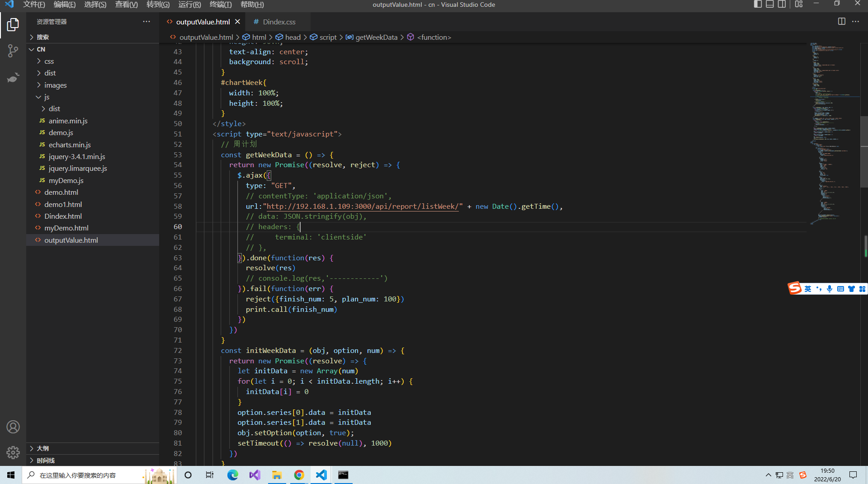The image size is (868, 484).
Task: Open echarts.min.js file
Action: tap(93, 145)
